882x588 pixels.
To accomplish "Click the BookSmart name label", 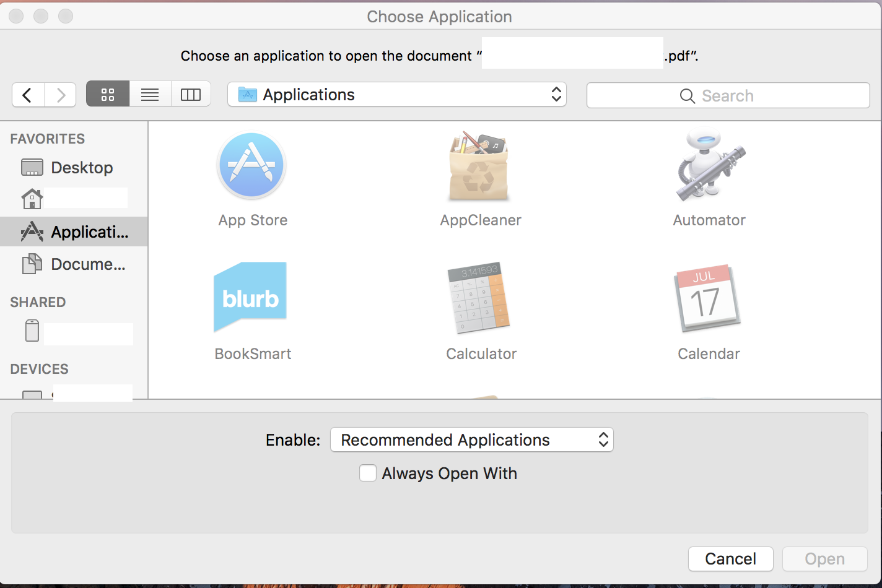I will [x=253, y=354].
